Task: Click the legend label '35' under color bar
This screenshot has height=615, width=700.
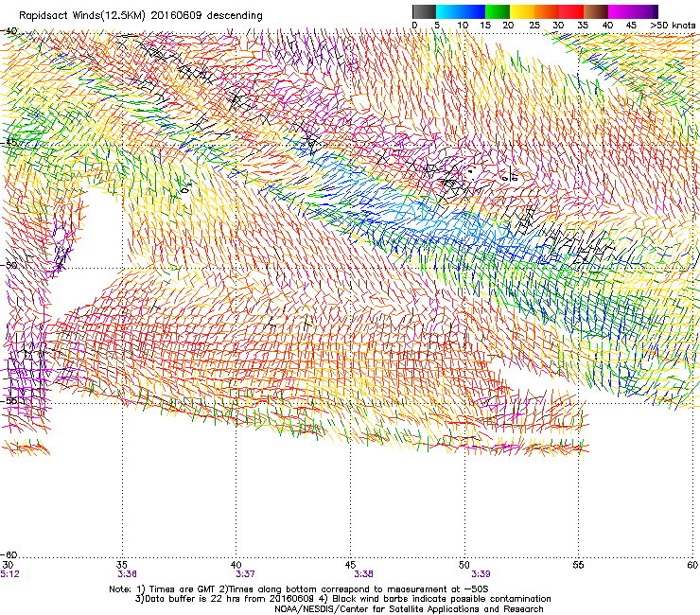Action: tap(583, 26)
